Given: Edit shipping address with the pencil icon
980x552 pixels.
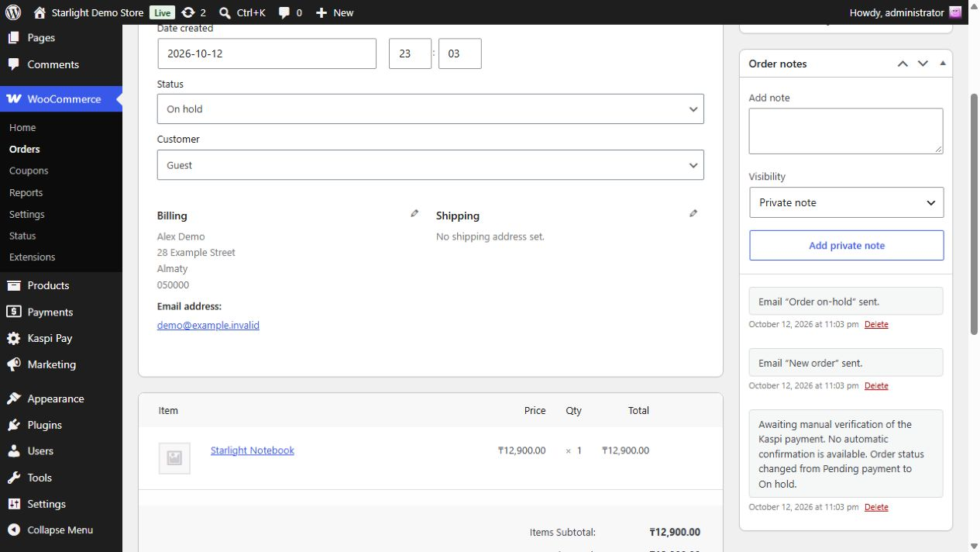Looking at the screenshot, I should pos(693,213).
